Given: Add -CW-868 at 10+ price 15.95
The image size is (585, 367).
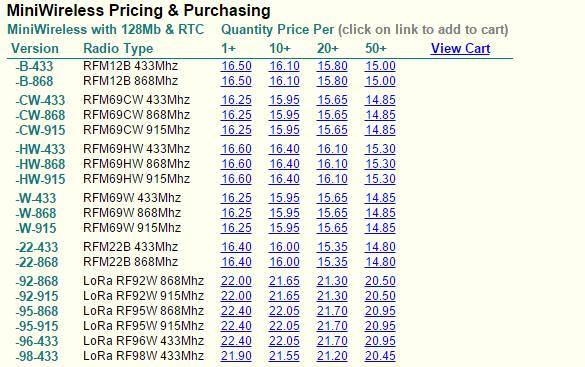Looking at the screenshot, I should 284,115.
